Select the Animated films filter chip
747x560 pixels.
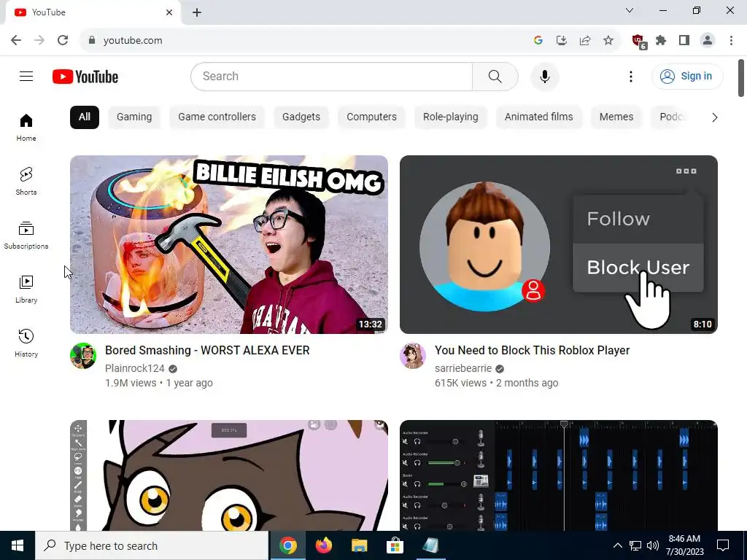pos(539,117)
